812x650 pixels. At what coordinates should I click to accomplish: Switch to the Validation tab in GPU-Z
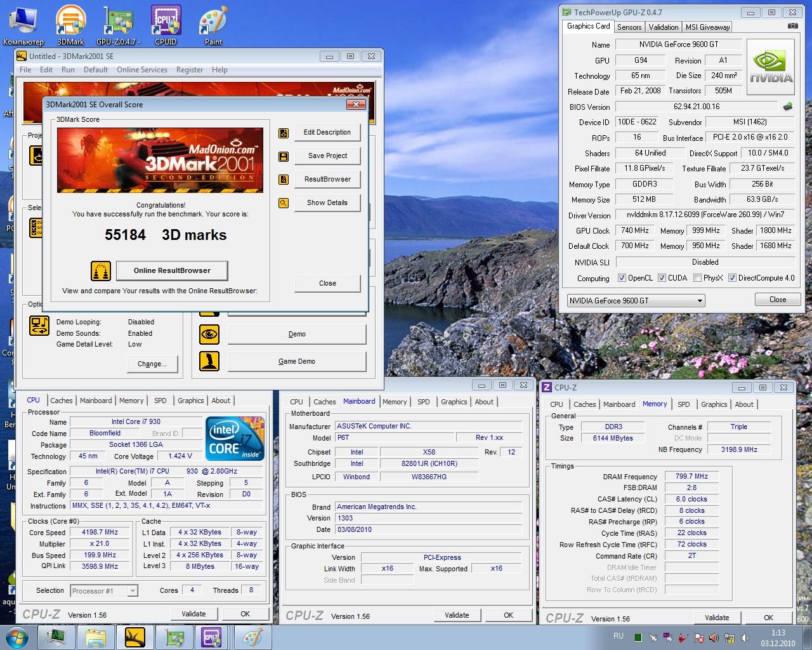[x=664, y=27]
